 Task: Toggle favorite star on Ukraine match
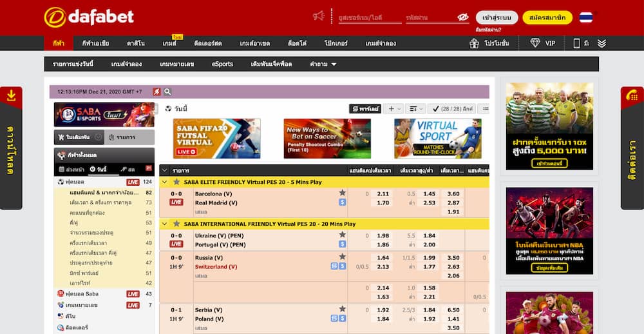[342, 235]
